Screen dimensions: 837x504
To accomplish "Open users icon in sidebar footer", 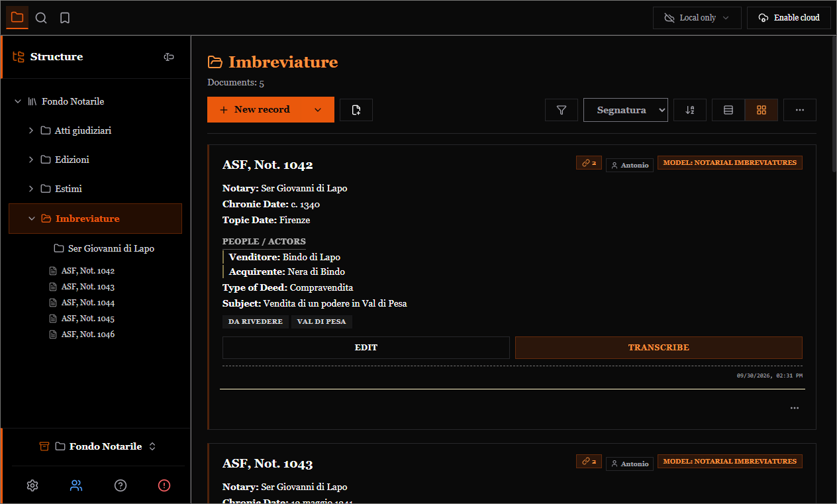I will pyautogui.click(x=76, y=485).
